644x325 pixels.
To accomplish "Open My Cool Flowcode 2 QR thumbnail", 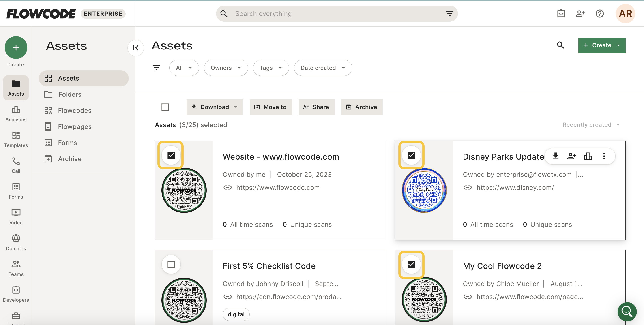I will [x=424, y=299].
